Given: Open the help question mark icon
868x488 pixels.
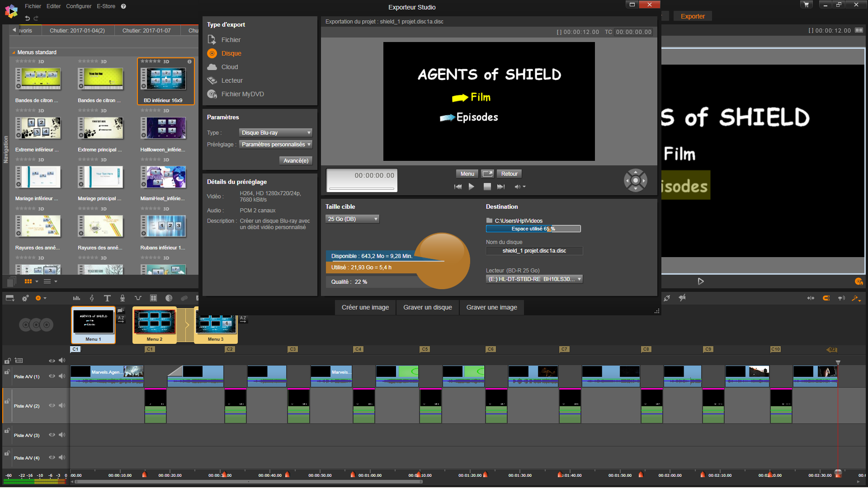Looking at the screenshot, I should coord(123,6).
